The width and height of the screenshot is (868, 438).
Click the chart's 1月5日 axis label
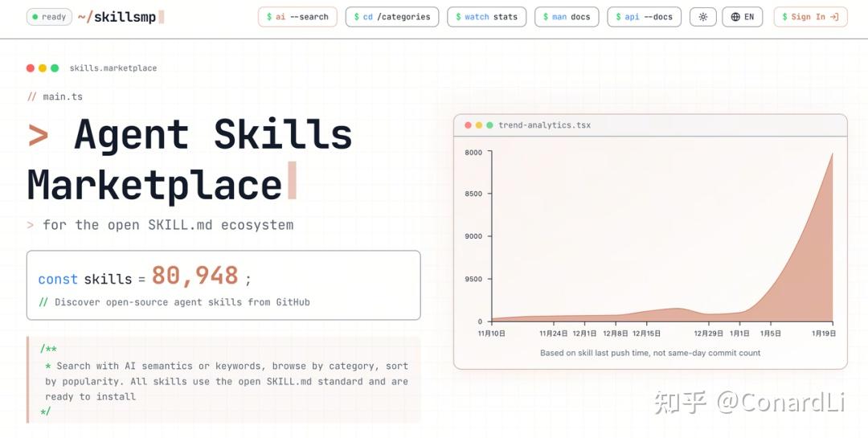(x=770, y=334)
